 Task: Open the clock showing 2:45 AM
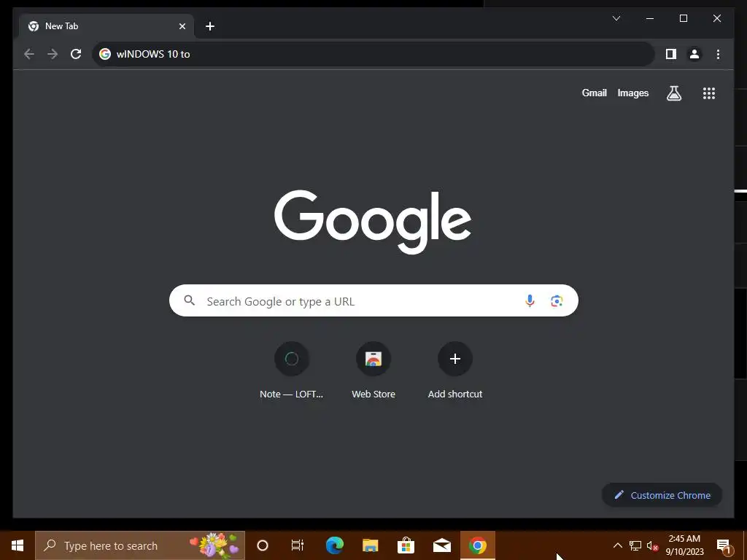click(684, 545)
